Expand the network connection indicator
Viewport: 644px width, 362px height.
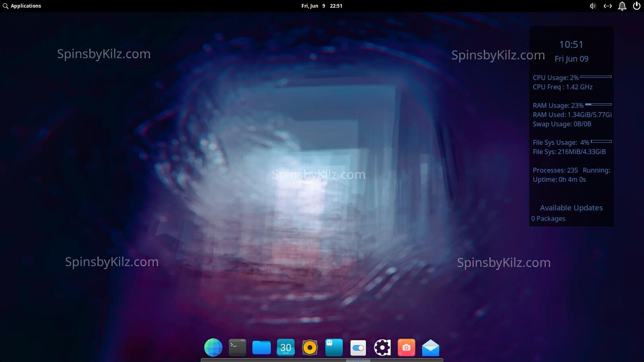tap(607, 6)
